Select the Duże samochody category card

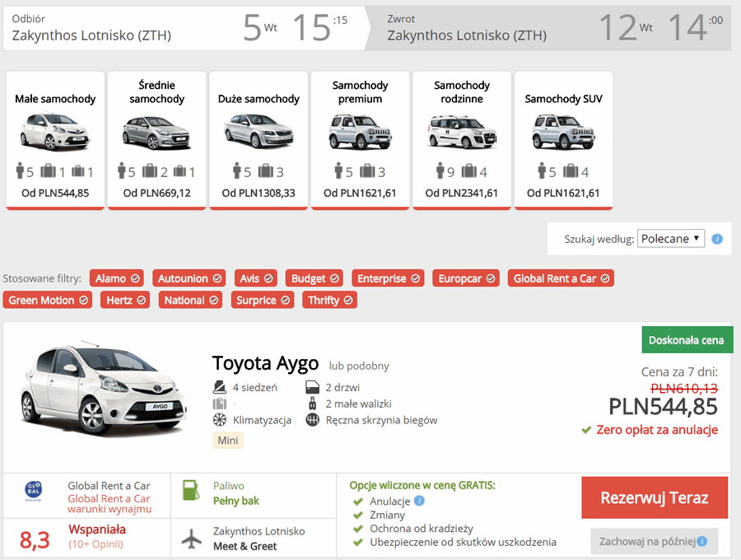tap(259, 140)
